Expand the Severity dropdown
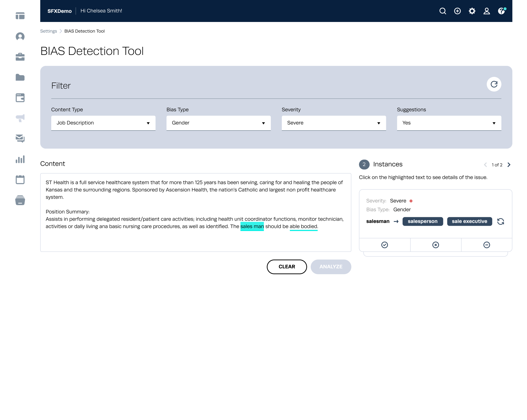527x420 pixels. [x=334, y=123]
